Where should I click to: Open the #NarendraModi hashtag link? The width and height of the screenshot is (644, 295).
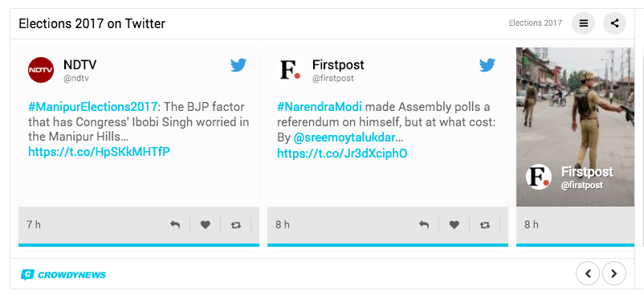pyautogui.click(x=320, y=107)
